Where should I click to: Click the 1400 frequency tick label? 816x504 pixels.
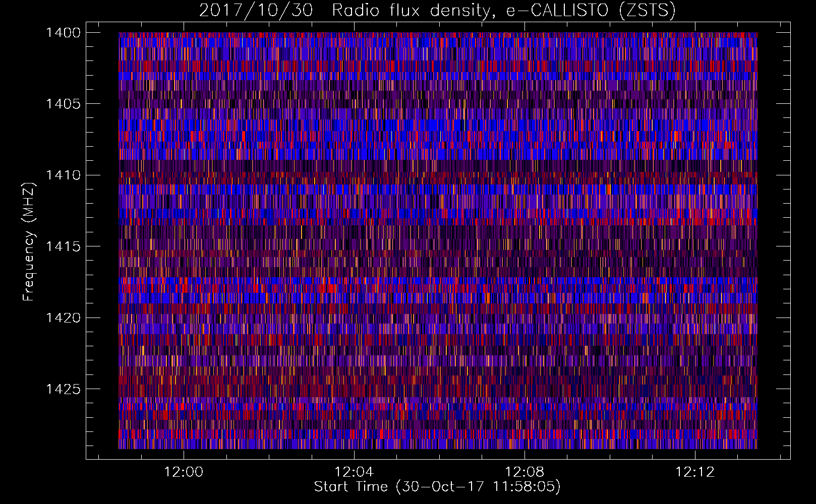(63, 33)
